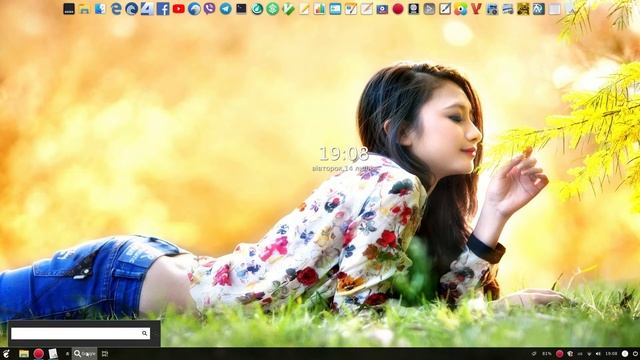Viewport: 640px width, 360px height.
Task: Open the Wi-Fi network tray icon
Action: (x=589, y=354)
